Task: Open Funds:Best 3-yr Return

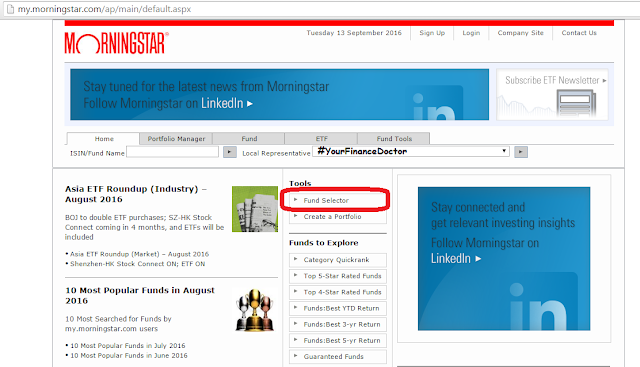Action: [338, 325]
